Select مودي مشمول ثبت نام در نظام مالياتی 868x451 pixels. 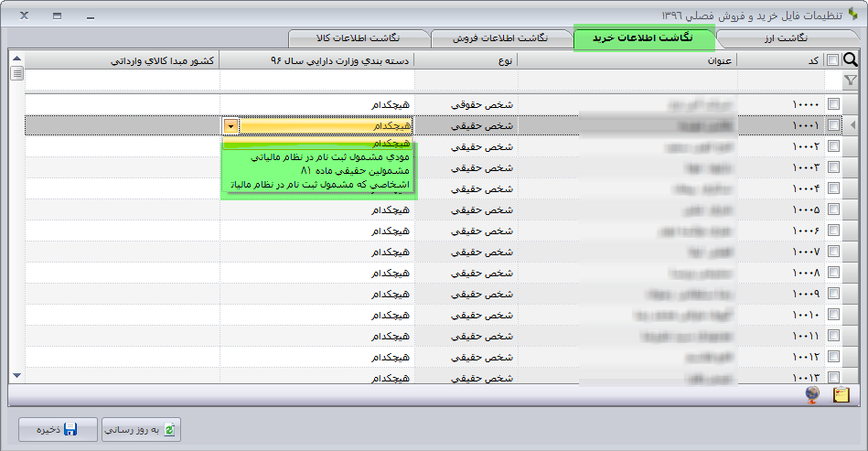coord(317,157)
